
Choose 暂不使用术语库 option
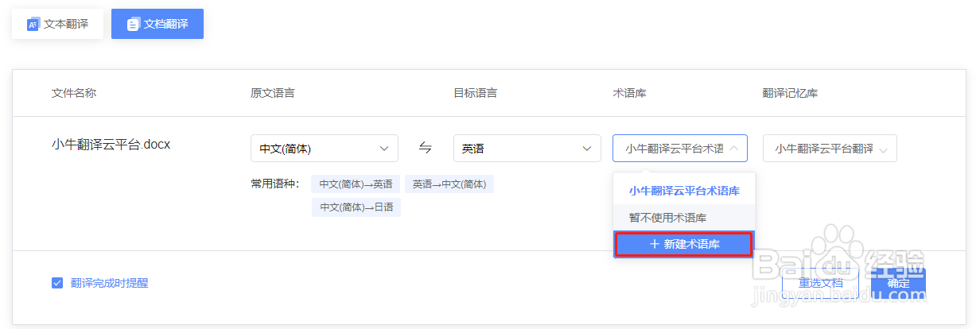click(x=668, y=217)
